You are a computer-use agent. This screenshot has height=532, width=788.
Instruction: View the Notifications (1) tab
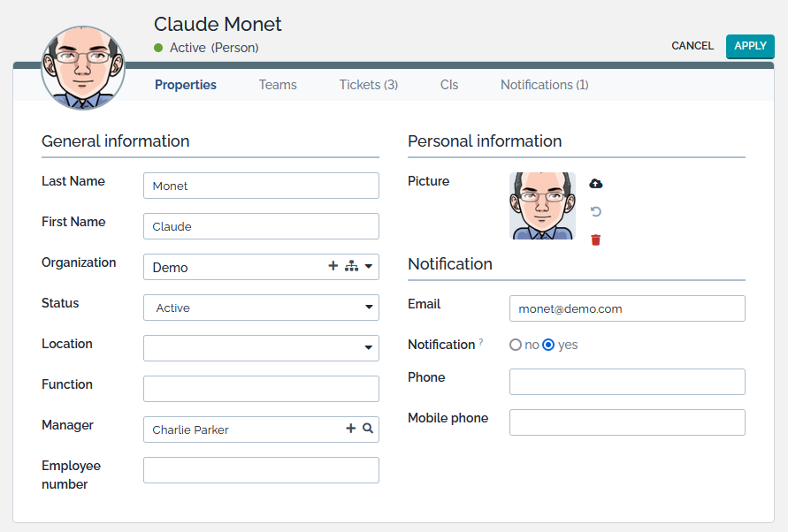[544, 84]
